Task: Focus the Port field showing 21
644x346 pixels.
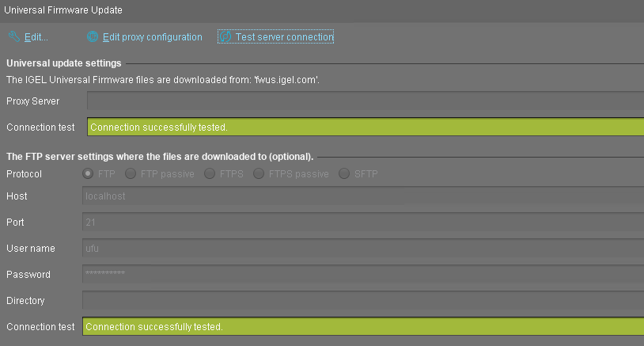Action: (364, 222)
